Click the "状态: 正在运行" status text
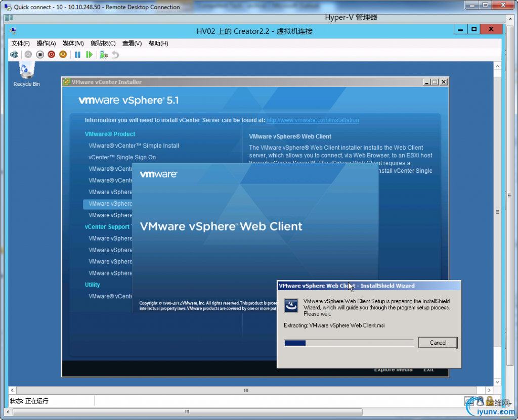The image size is (518, 420). coord(29,401)
